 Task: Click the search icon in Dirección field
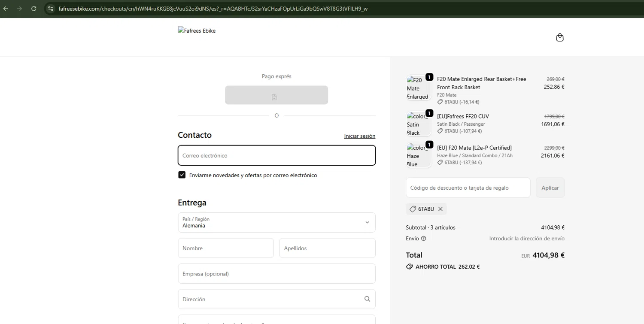367,299
